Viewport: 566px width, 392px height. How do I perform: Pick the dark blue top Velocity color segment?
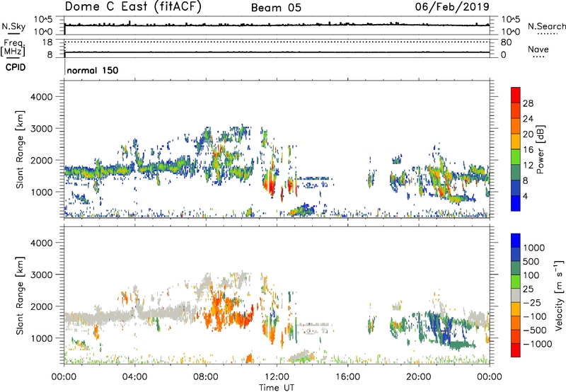pos(516,241)
